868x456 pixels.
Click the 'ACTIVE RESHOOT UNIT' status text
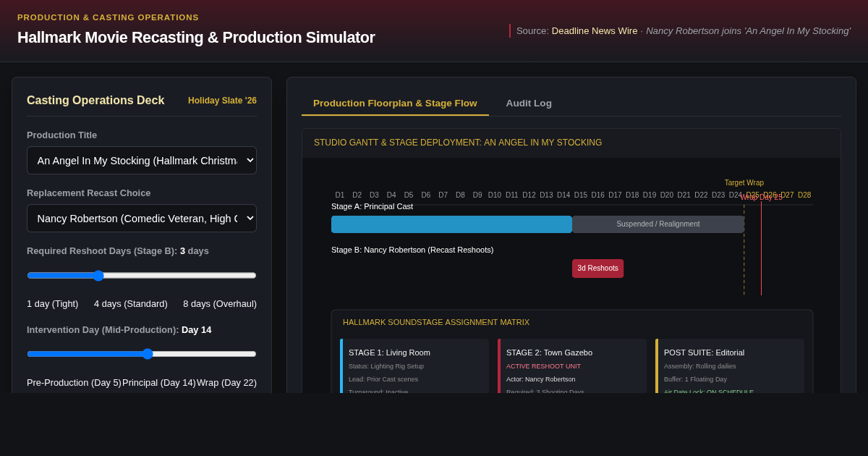tap(543, 366)
